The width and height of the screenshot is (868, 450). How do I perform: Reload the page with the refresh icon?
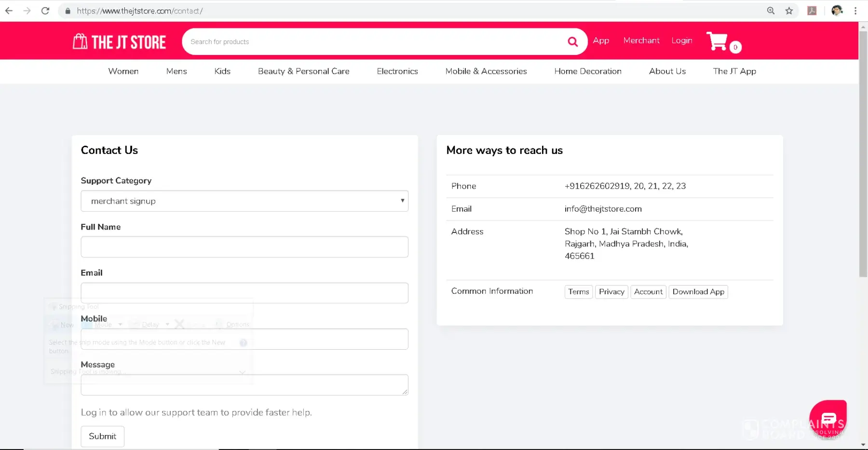pos(45,11)
